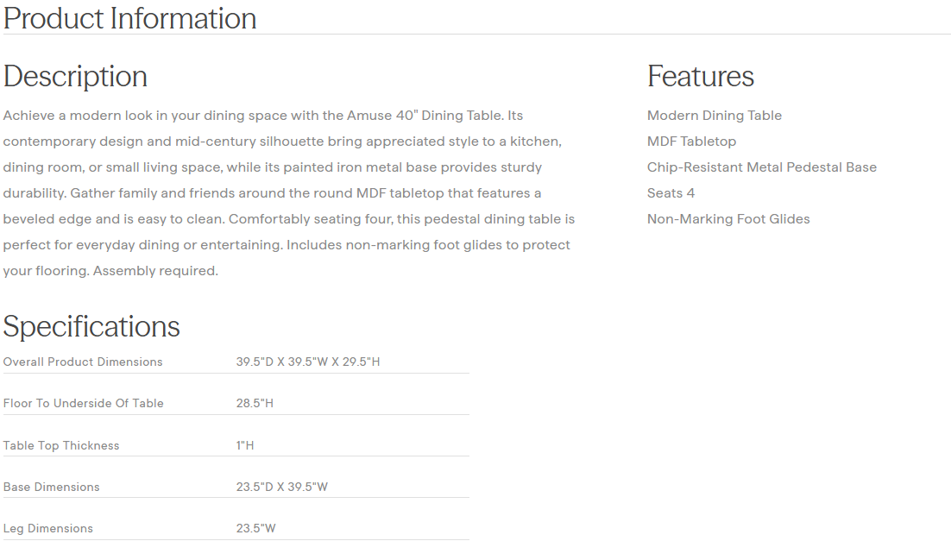Click the Base Dimensions spec label
The image size is (951, 560).
pos(51,487)
